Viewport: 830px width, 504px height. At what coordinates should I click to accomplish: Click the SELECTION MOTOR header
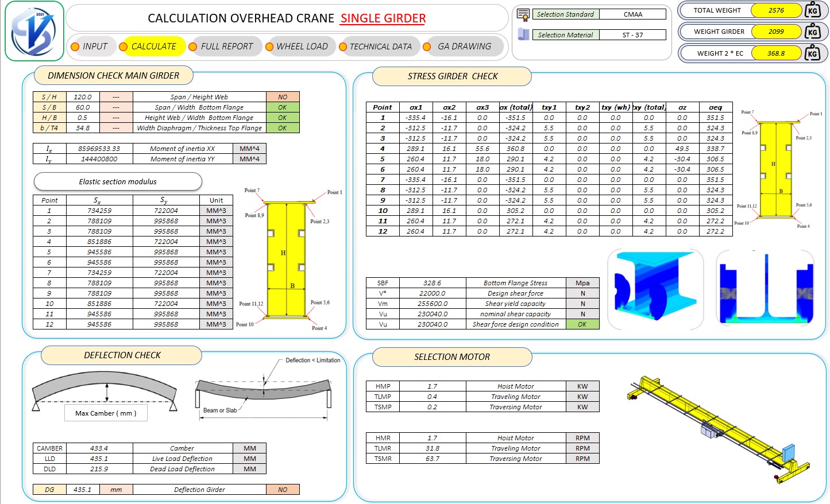pyautogui.click(x=452, y=357)
